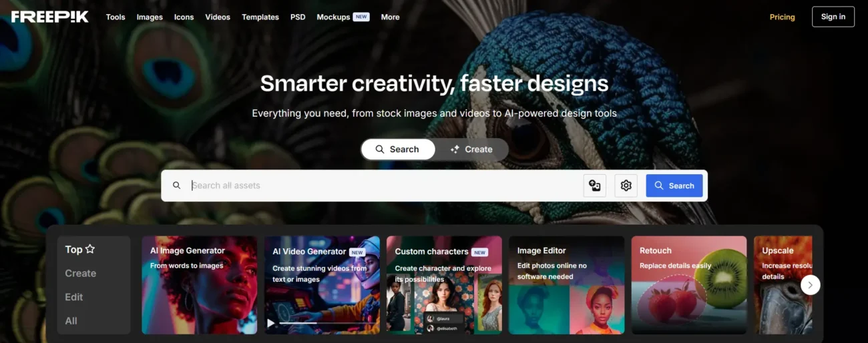This screenshot has height=343, width=868.
Task: Click the sparkle icon on the Create toggle
Action: tap(455, 149)
